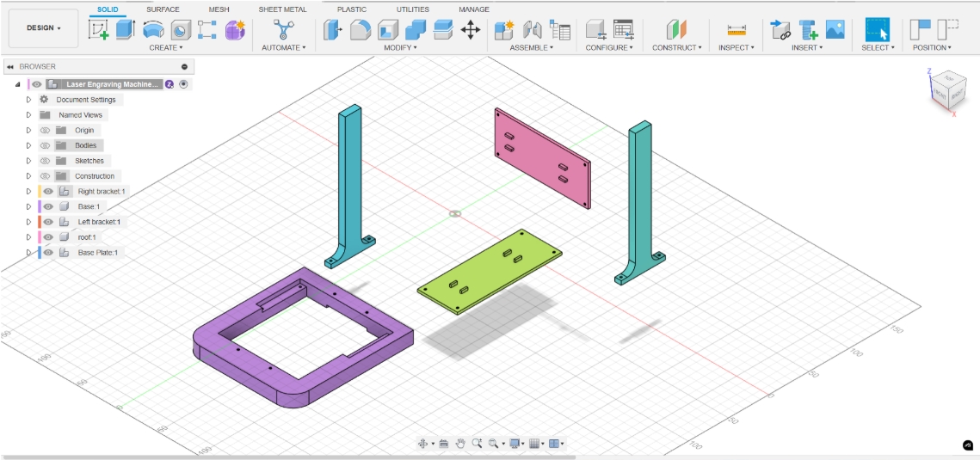Viewport: 980px width, 460px height.
Task: Hide the roof:1 component
Action: coord(48,237)
